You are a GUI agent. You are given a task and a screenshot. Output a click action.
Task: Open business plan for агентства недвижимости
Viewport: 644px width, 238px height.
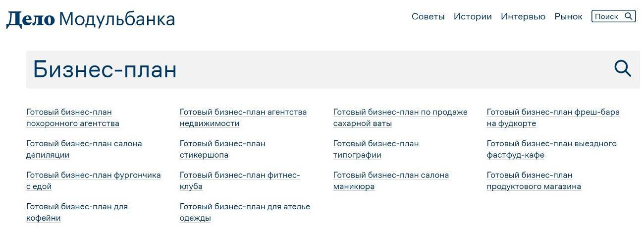click(243, 118)
